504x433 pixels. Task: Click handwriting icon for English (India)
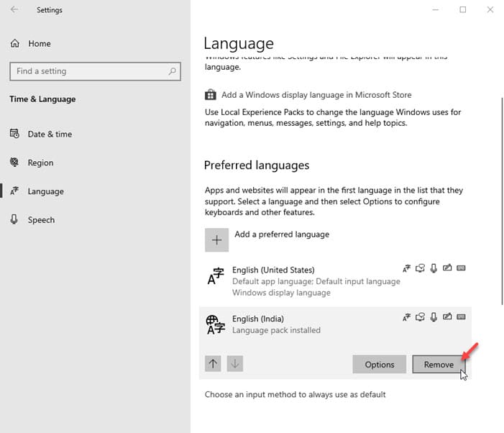click(x=447, y=316)
